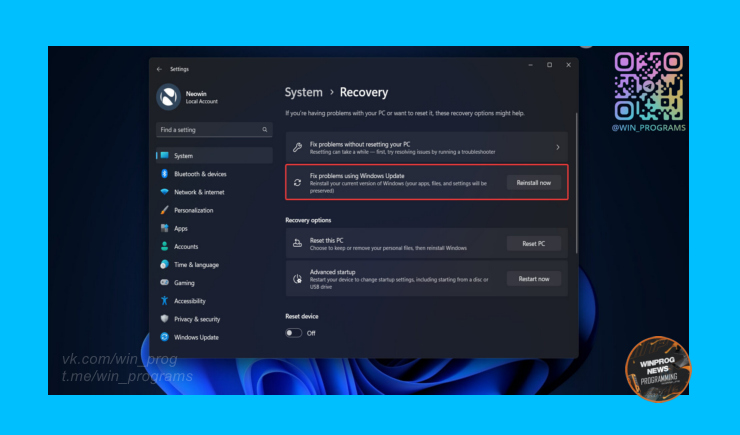Click the Windows Update sync icon
Image resolution: width=740 pixels, height=435 pixels.
(x=164, y=337)
